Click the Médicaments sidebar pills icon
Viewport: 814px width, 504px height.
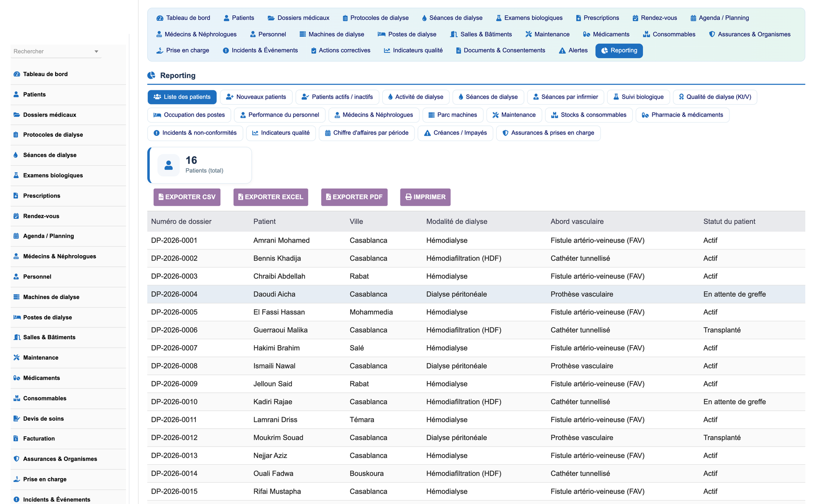point(17,378)
